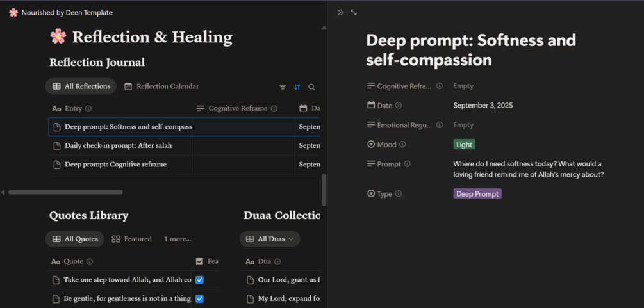Viewport: 644px width, 308px height.
Task: Show info for the Mood property
Action: tap(402, 145)
